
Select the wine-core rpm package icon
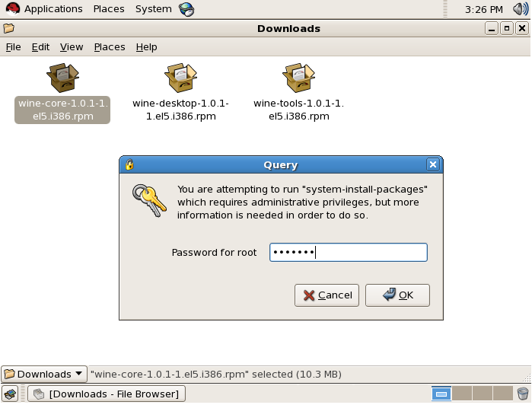tap(62, 78)
